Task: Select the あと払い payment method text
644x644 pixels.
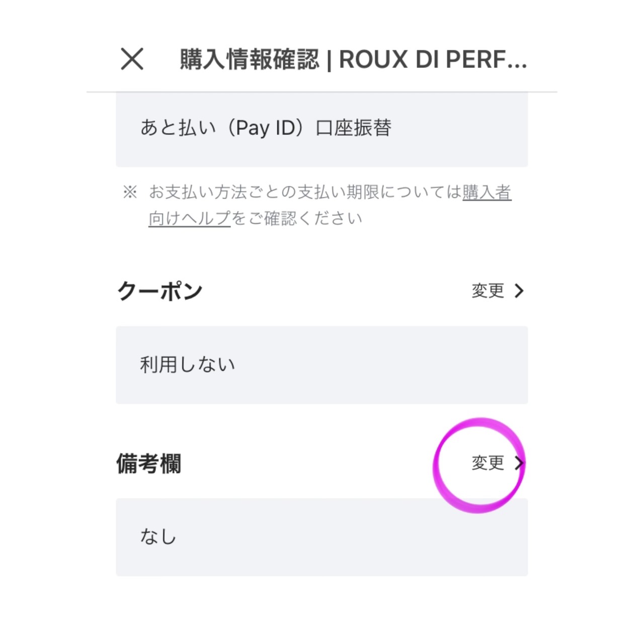Action: pyautogui.click(x=178, y=128)
